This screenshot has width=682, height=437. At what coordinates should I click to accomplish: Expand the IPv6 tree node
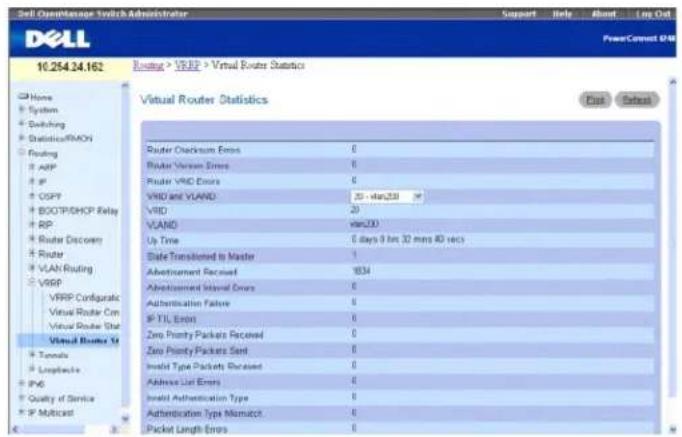tap(21, 384)
